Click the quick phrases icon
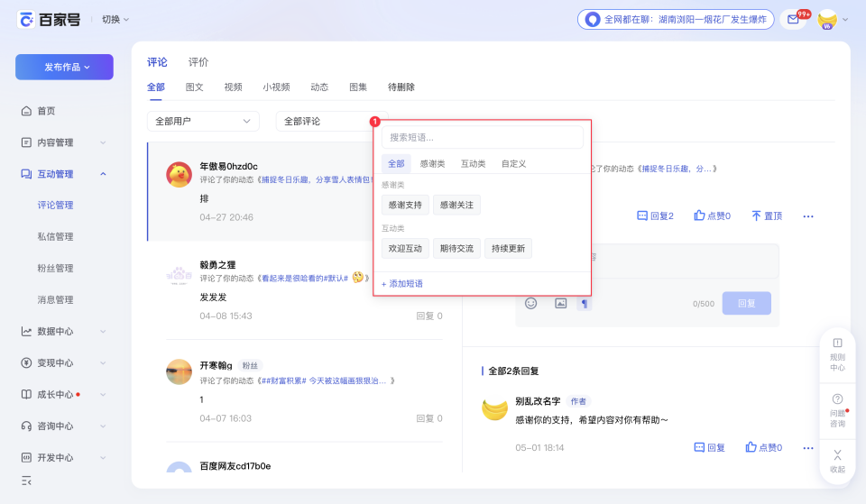The image size is (866, 504). (585, 303)
